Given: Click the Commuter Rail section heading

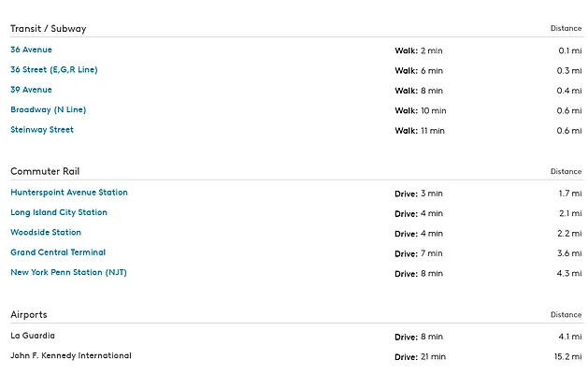Looking at the screenshot, I should point(45,171).
